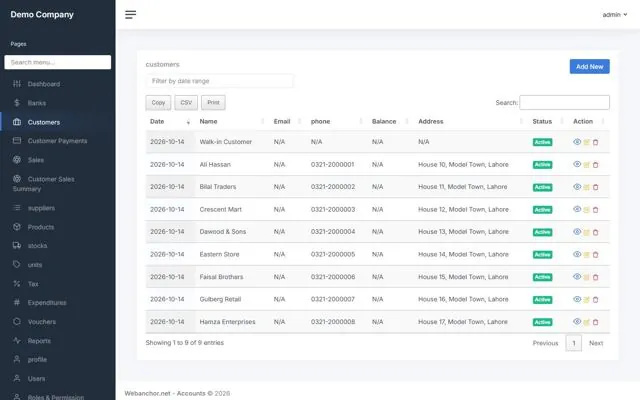The height and width of the screenshot is (400, 640).
Task: Sort table by Address column
Action: click(x=471, y=121)
